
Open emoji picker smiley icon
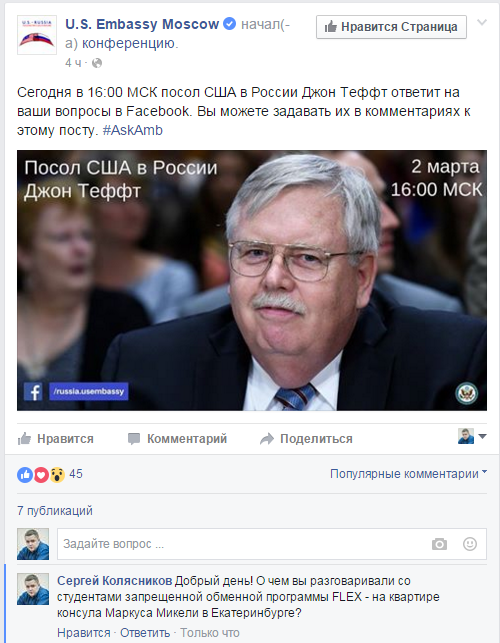(x=470, y=544)
